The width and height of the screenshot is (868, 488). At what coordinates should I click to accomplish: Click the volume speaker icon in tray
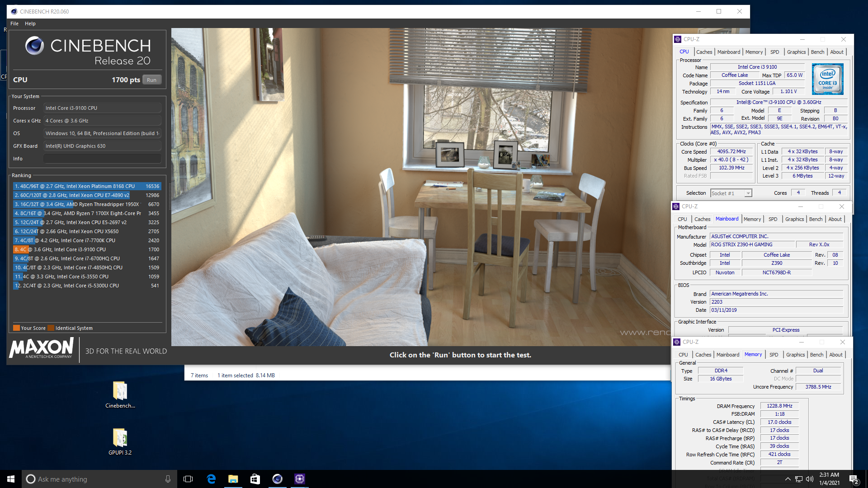[x=809, y=479]
